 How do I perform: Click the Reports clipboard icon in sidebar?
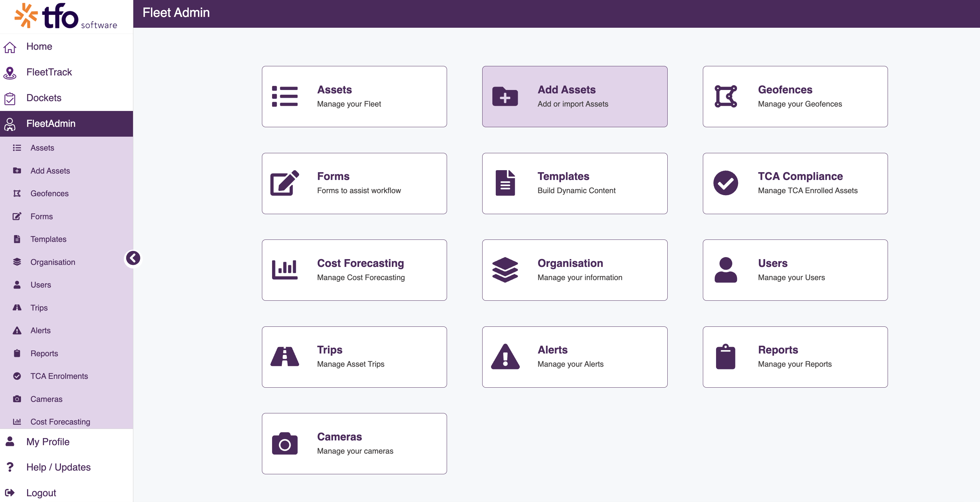(17, 353)
